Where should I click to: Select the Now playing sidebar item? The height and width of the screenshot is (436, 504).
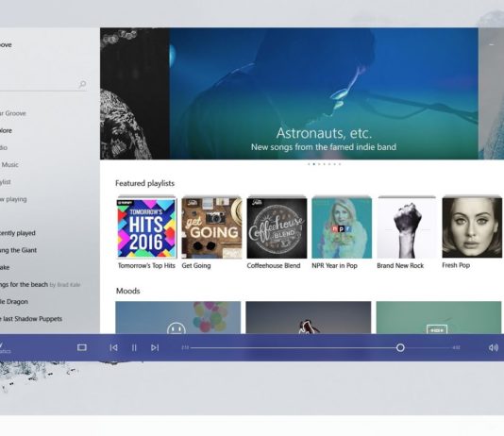[13, 199]
